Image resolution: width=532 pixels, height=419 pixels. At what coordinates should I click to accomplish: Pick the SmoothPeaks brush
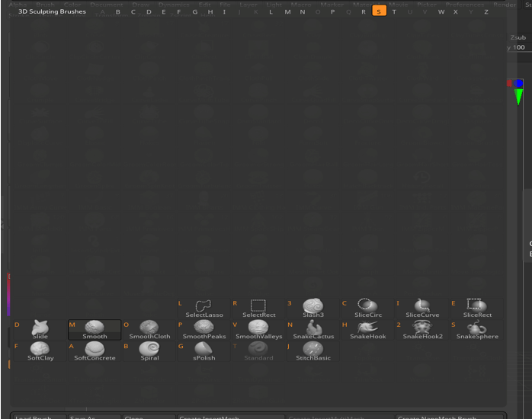pyautogui.click(x=204, y=330)
